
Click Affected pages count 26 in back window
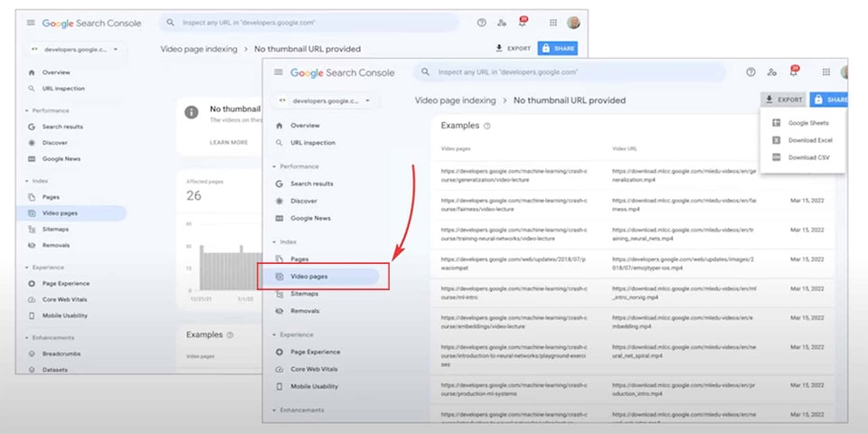[193, 195]
